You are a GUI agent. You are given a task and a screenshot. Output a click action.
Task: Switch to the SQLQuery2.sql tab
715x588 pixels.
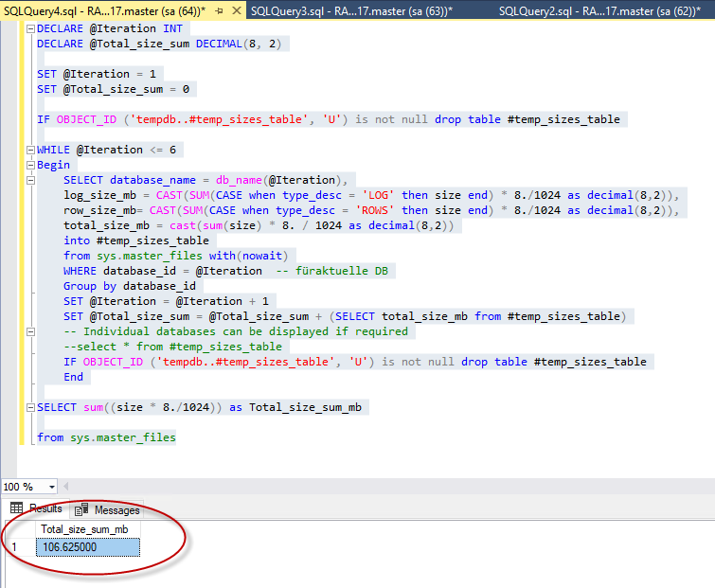click(x=599, y=11)
